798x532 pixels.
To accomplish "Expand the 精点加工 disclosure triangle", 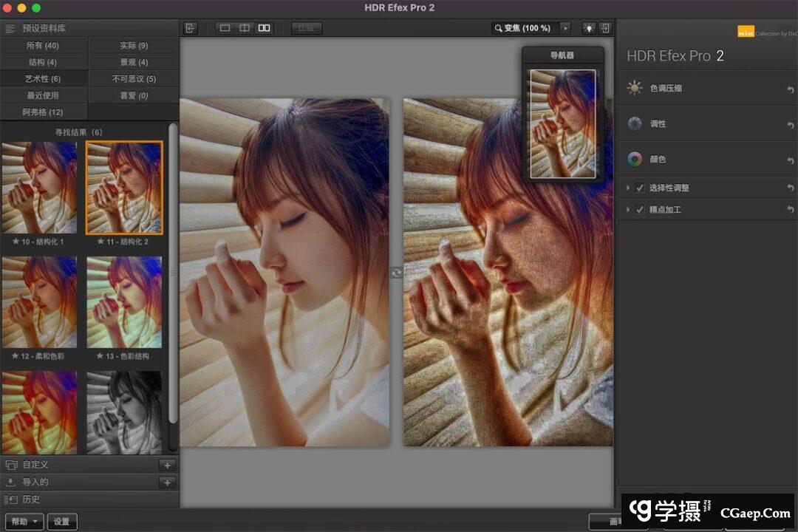I will pos(628,211).
